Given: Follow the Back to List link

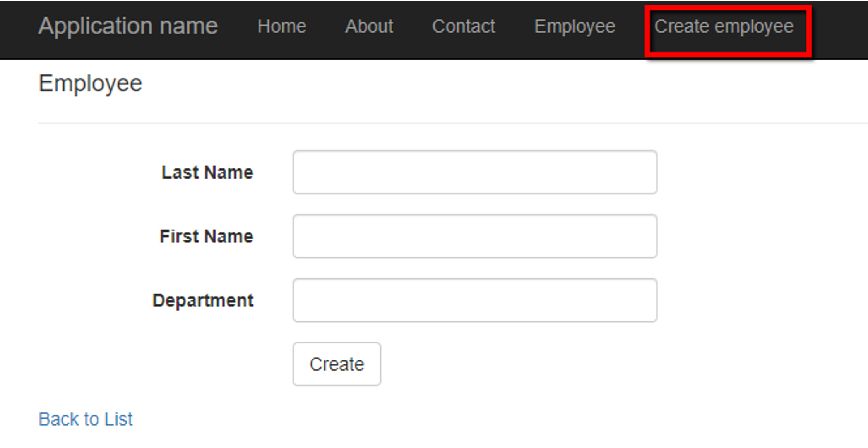Looking at the screenshot, I should (x=86, y=419).
